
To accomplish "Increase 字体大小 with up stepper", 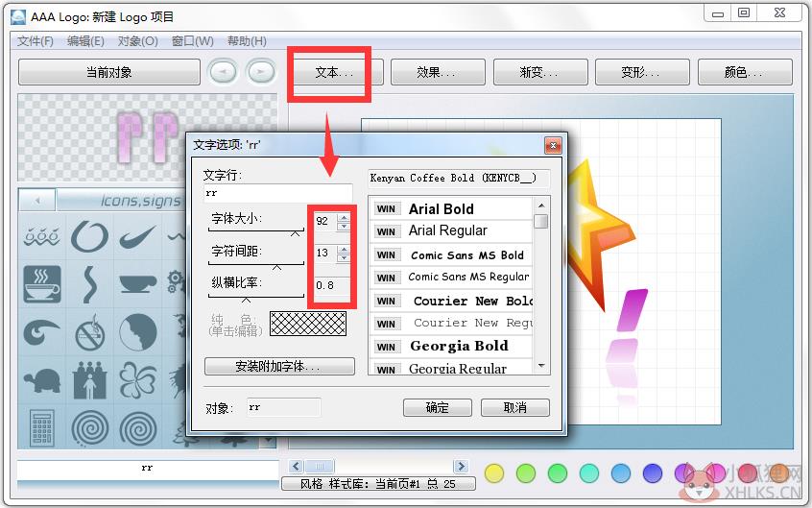I will click(344, 217).
